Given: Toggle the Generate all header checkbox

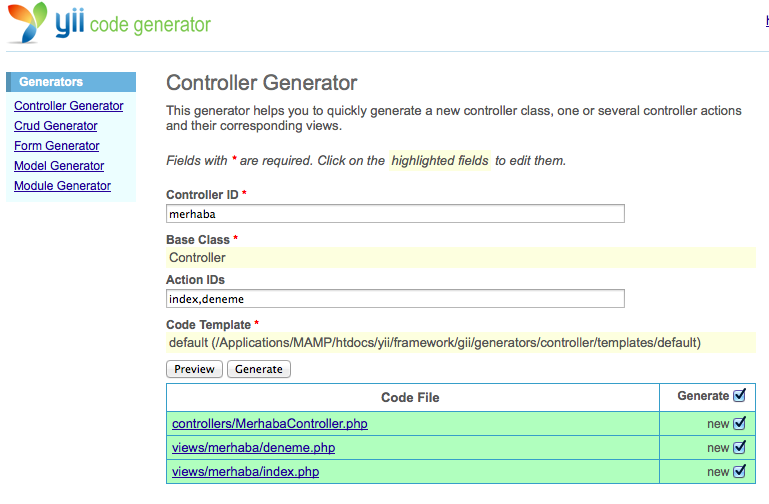Looking at the screenshot, I should pos(740,395).
